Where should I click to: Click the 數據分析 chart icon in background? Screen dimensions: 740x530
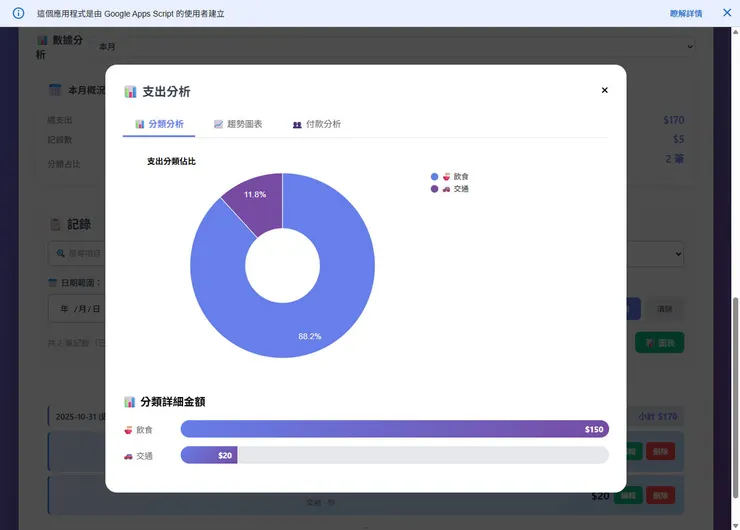tap(42, 40)
